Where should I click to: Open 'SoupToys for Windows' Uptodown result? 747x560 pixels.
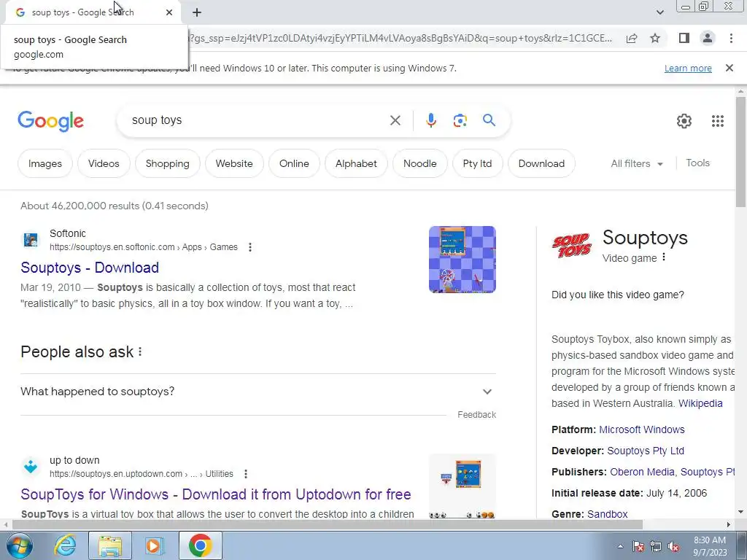pos(215,494)
